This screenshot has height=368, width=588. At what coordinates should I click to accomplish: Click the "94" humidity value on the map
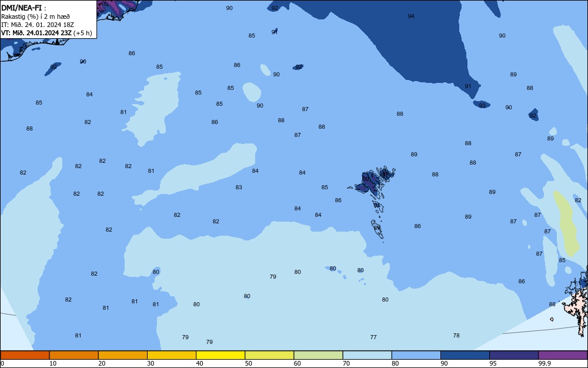pyautogui.click(x=411, y=16)
